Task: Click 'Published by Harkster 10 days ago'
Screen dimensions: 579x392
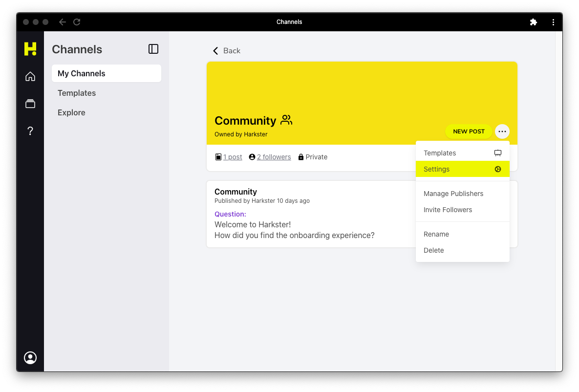Action: point(262,201)
